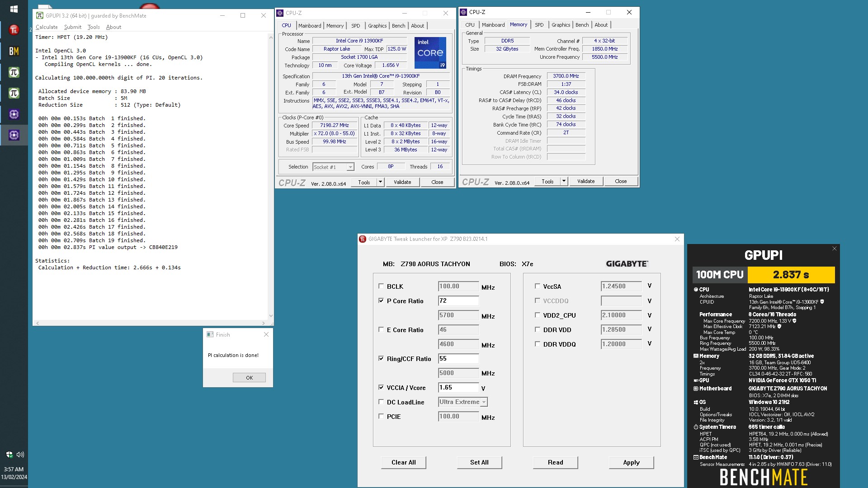The height and width of the screenshot is (488, 868).
Task: Switch to SPD tab in CPU-Z Memory window
Action: coord(539,25)
